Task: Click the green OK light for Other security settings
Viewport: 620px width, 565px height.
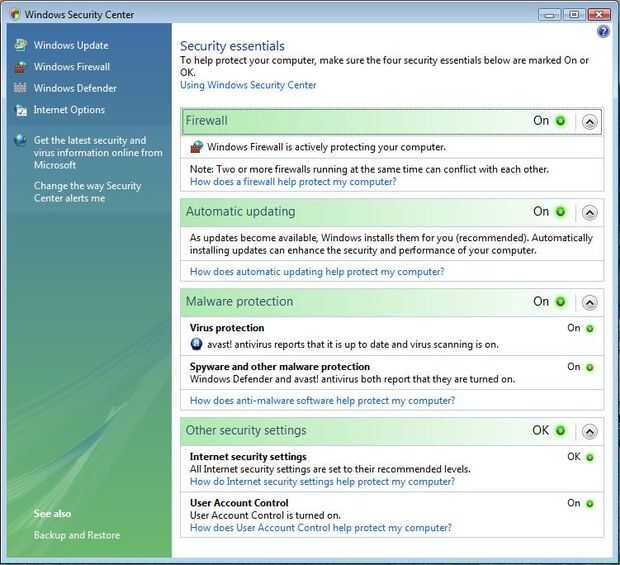Action: tap(560, 430)
